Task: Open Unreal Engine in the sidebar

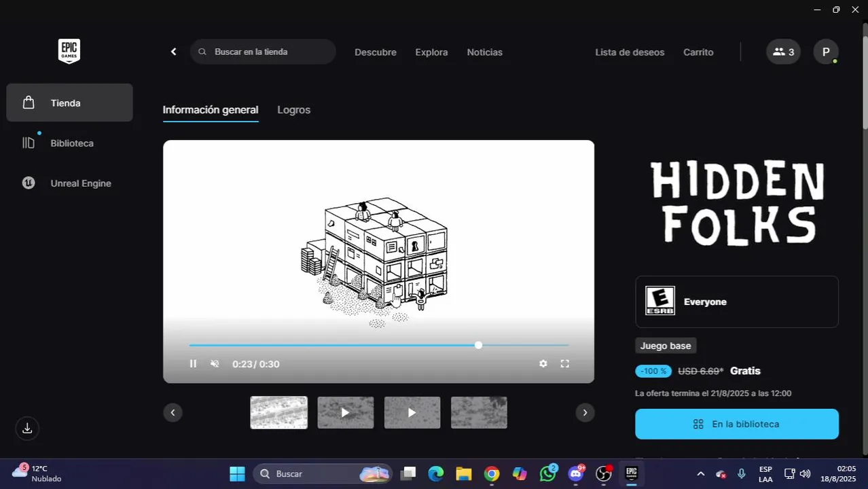Action: 69,183
